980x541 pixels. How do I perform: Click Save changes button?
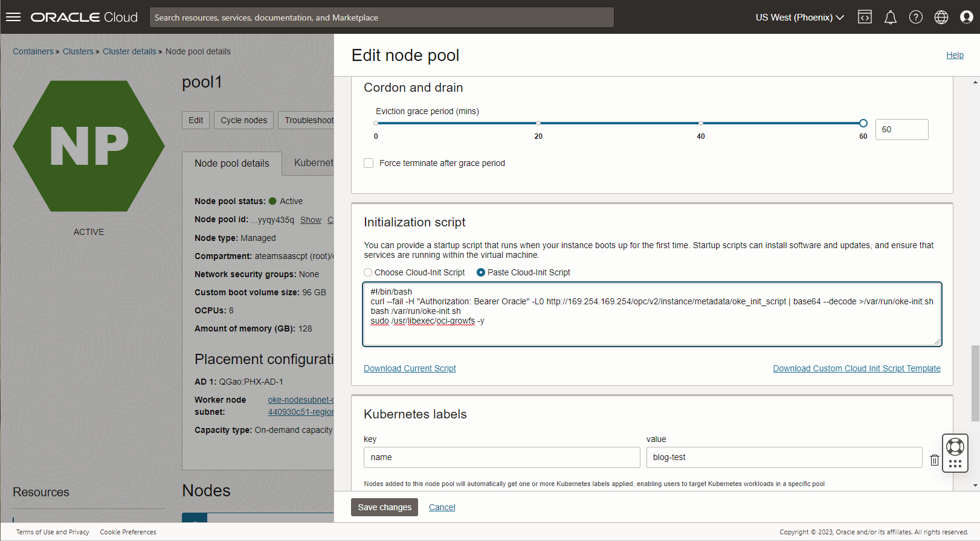(x=384, y=507)
